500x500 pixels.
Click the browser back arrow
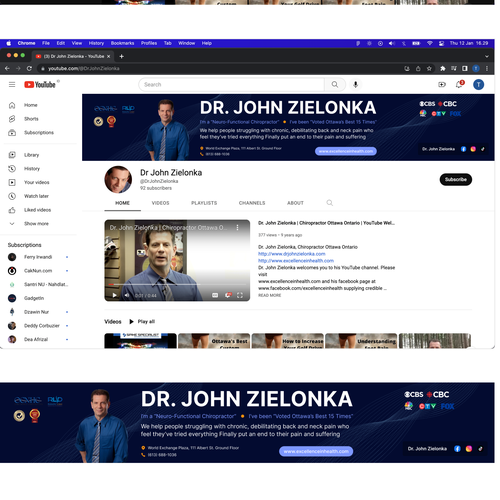click(x=7, y=68)
